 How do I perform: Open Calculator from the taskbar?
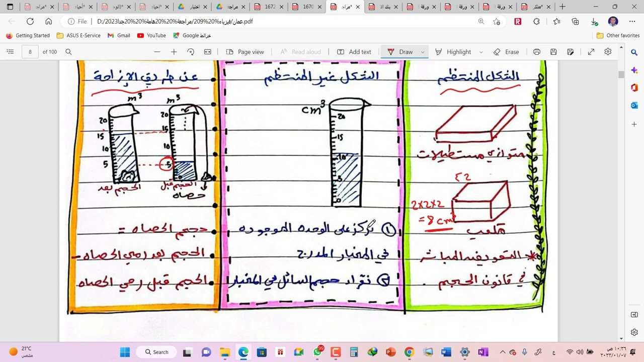pyautogui.click(x=354, y=352)
